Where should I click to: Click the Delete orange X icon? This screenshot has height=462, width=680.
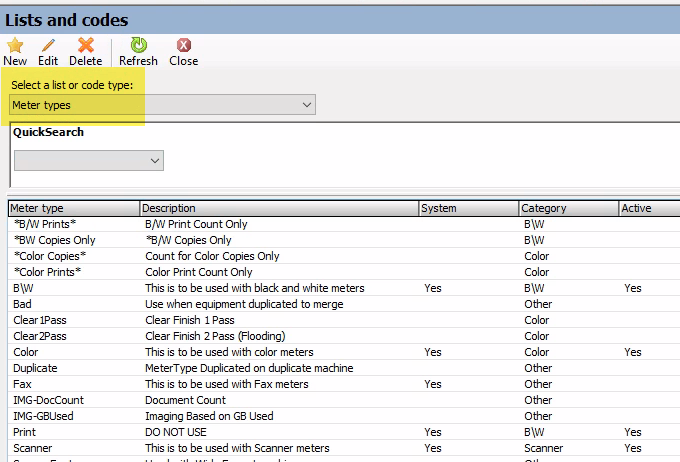coord(86,45)
